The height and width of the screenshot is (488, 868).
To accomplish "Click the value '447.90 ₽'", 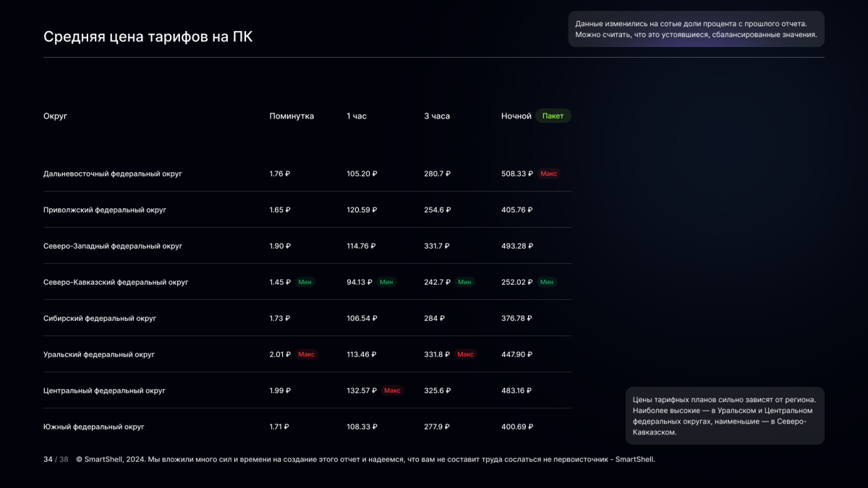I will [x=517, y=355].
